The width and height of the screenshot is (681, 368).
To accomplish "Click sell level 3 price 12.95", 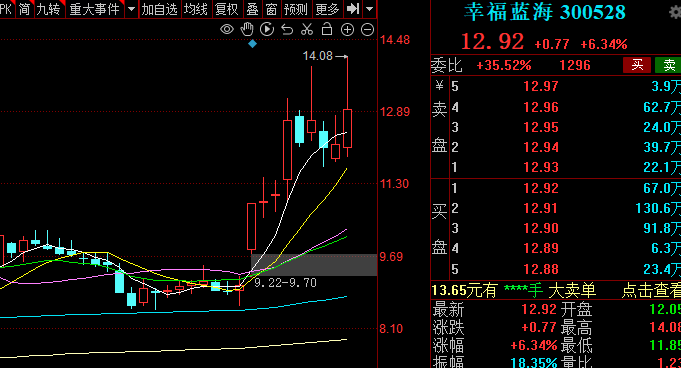I will (x=541, y=127).
